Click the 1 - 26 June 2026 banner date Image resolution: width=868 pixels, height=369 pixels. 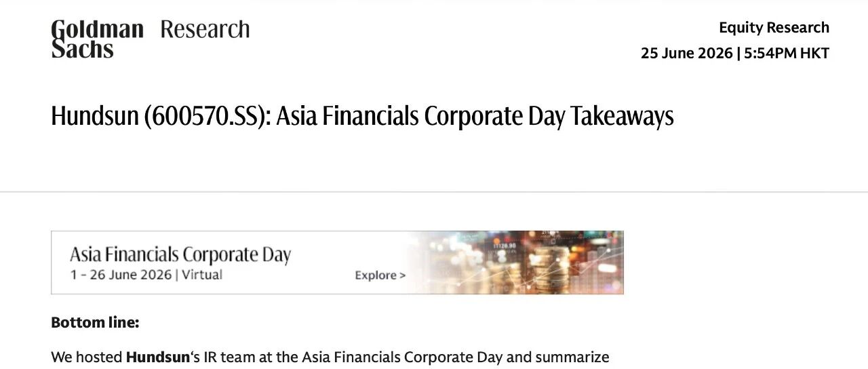tap(121, 275)
